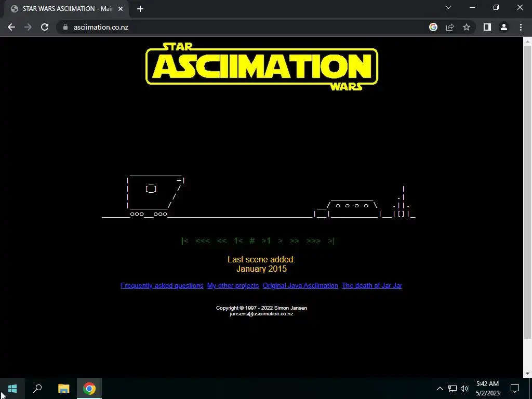Expand tab search chevron
Screen dimensions: 532x399
click(448, 7)
